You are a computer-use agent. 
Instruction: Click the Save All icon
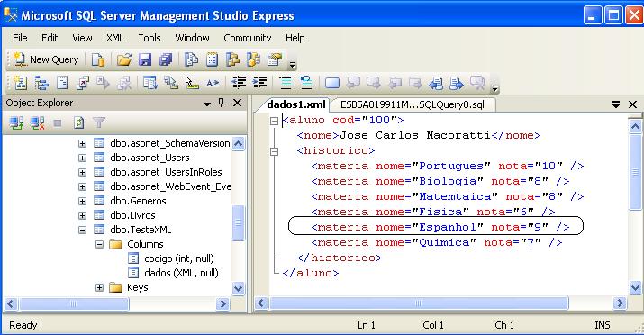coord(166,60)
